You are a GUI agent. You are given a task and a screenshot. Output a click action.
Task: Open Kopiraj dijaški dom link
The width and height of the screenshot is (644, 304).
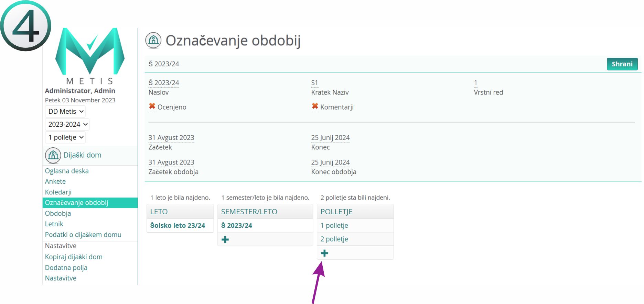click(x=74, y=257)
